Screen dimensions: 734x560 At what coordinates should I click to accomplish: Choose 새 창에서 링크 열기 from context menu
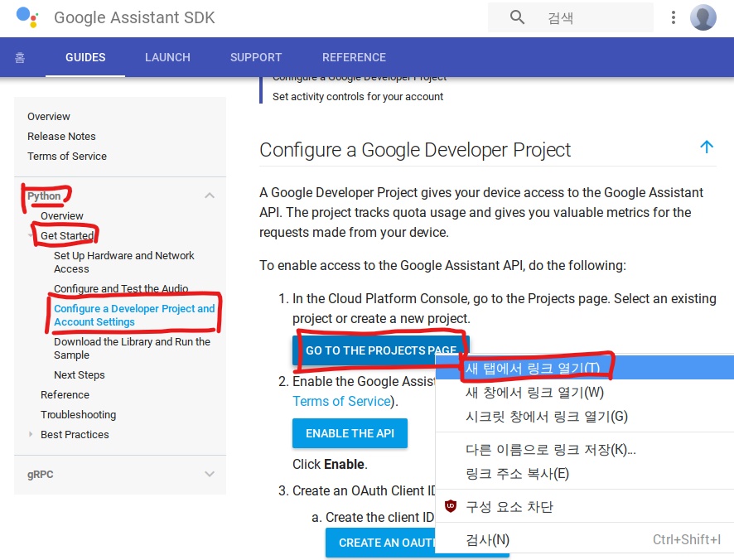tap(585, 392)
